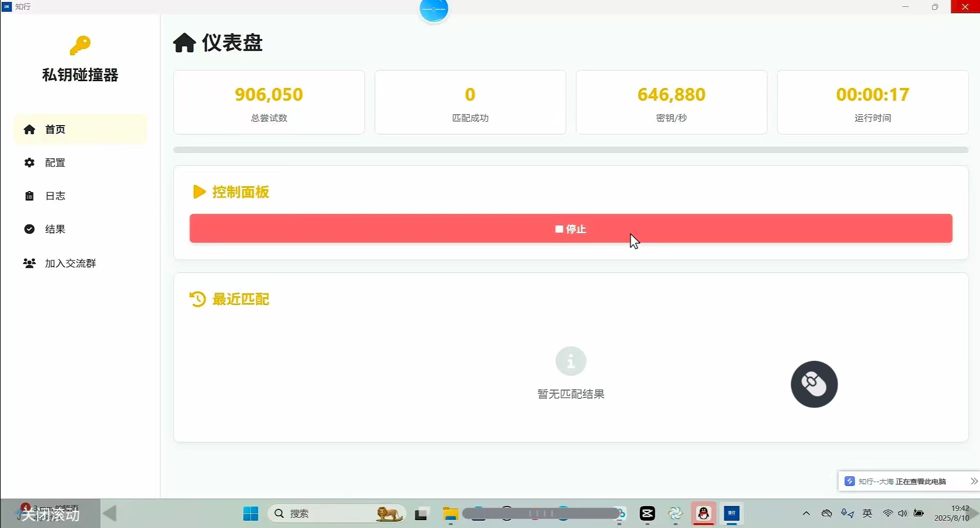The height and width of the screenshot is (528, 980).
Task: Open the QQ penguin taskbar icon
Action: [x=703, y=513]
